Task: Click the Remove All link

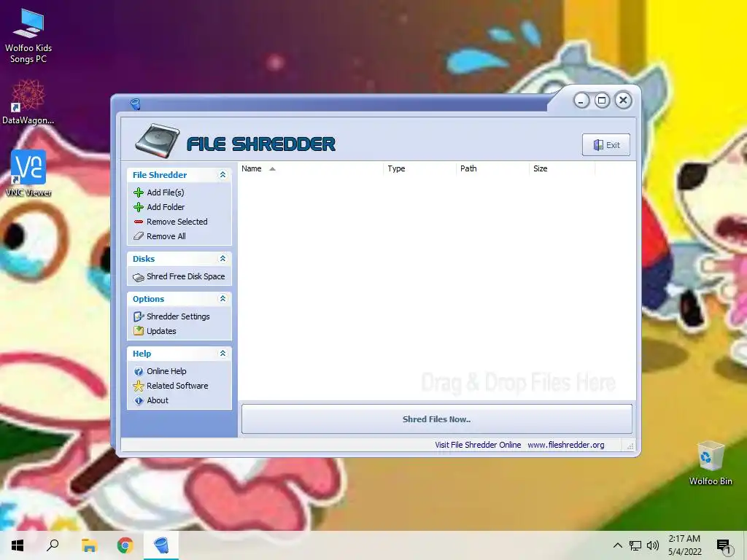Action: [x=166, y=236]
